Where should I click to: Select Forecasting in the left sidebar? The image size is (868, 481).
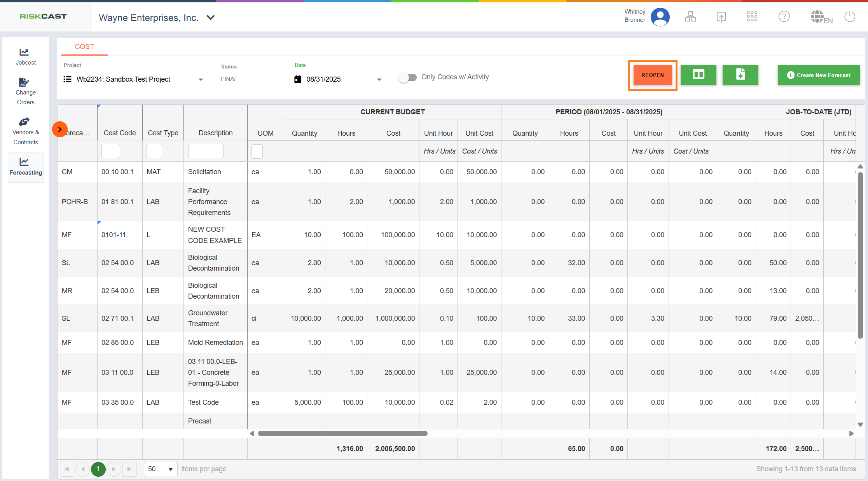(26, 167)
